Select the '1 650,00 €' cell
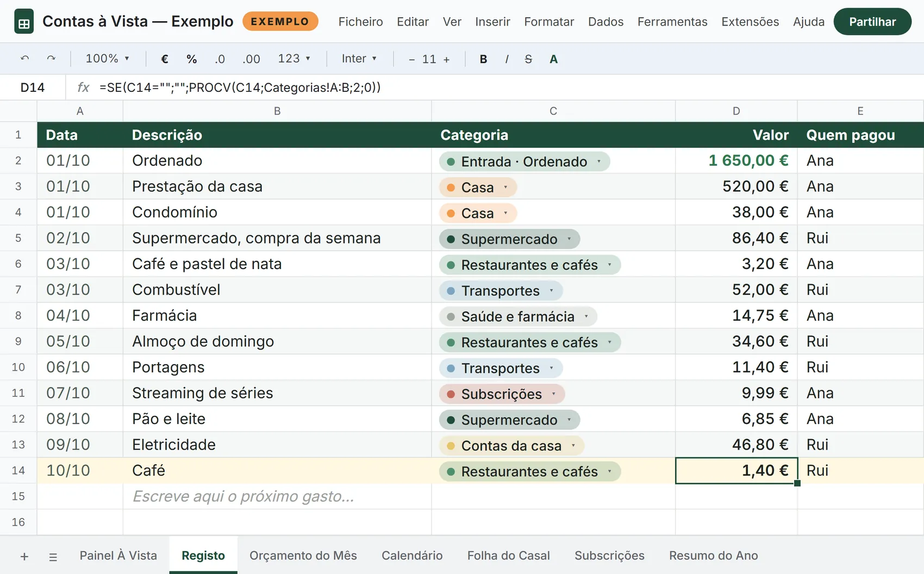Image resolution: width=924 pixels, height=574 pixels. (x=736, y=160)
